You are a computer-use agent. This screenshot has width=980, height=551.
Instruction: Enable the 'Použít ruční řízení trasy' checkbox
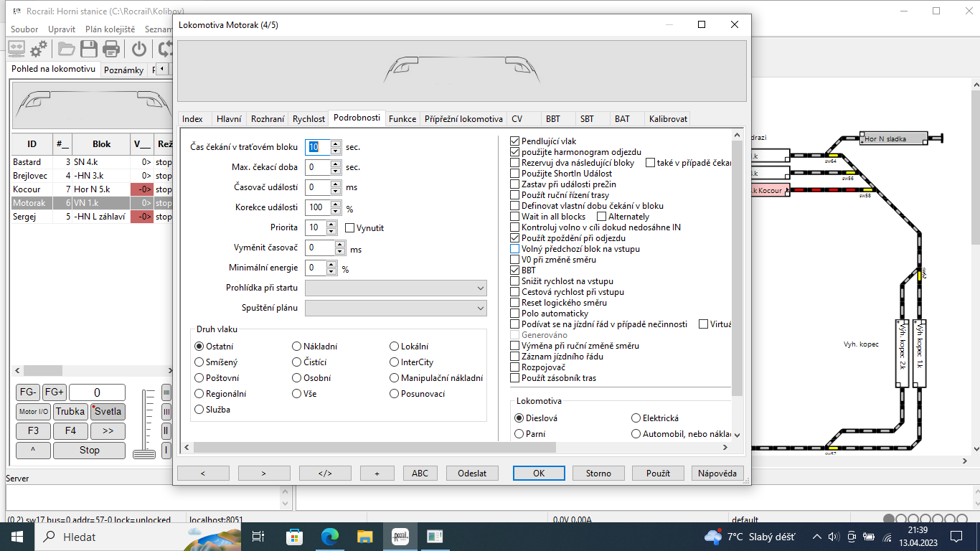(514, 195)
